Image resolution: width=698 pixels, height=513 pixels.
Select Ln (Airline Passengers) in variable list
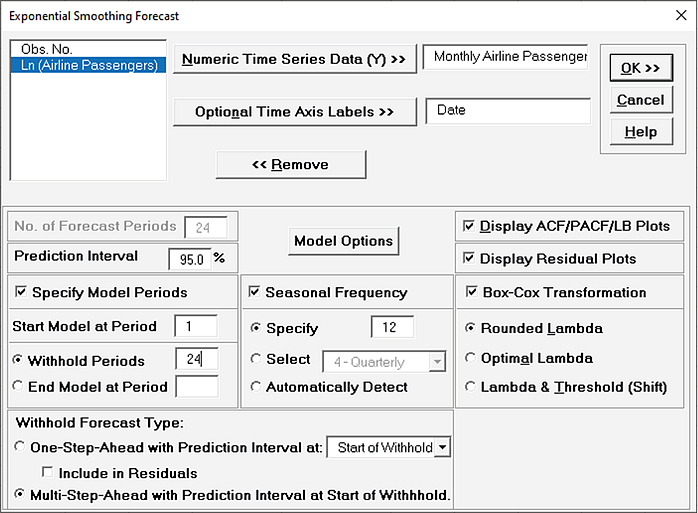point(89,65)
